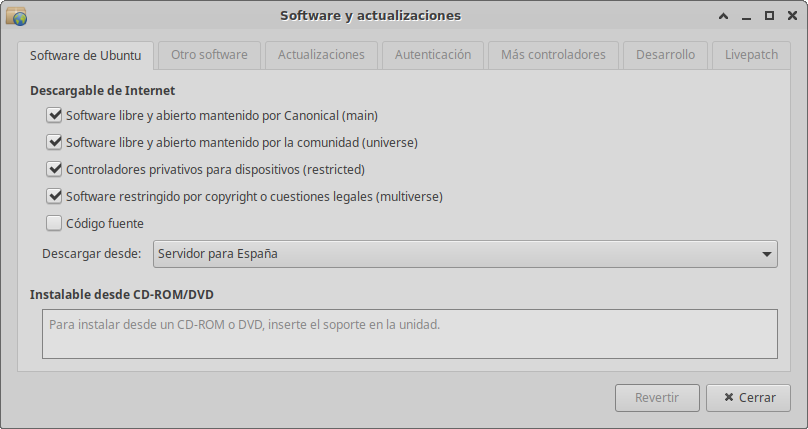Uncheck the multiverse restricted software option
Viewport: 808px width, 429px height.
point(54,196)
